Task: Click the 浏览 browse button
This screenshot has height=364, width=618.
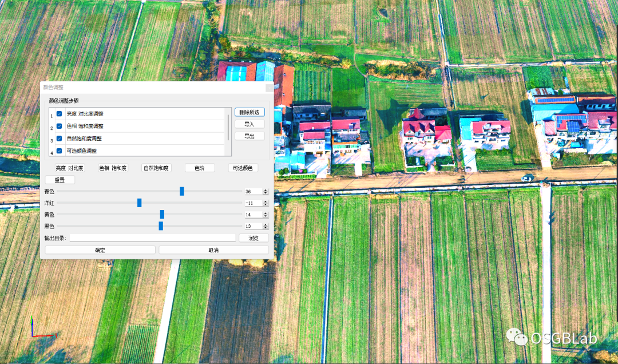Action: 254,238
